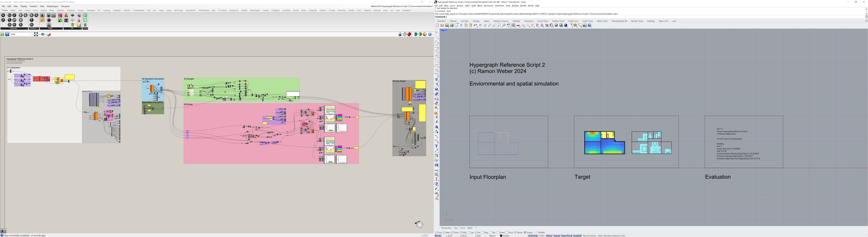This screenshot has width=868, height=237.
Task: Switch to the Karamba3D tab in Grasshopper
Action: (191, 10)
